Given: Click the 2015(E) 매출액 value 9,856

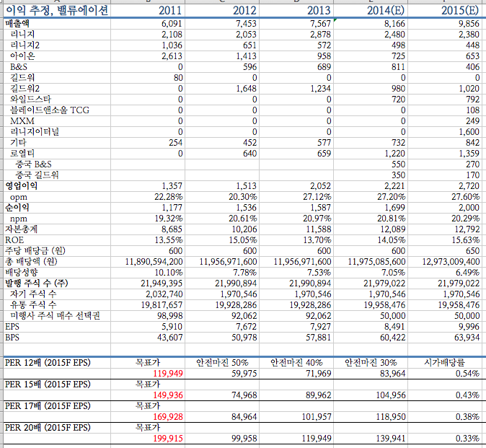Looking at the screenshot, I should 469,24.
